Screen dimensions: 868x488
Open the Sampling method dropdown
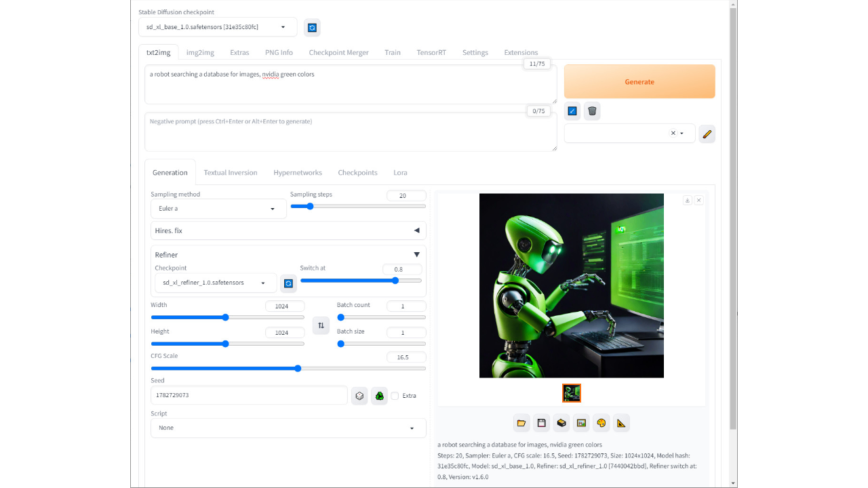point(217,208)
